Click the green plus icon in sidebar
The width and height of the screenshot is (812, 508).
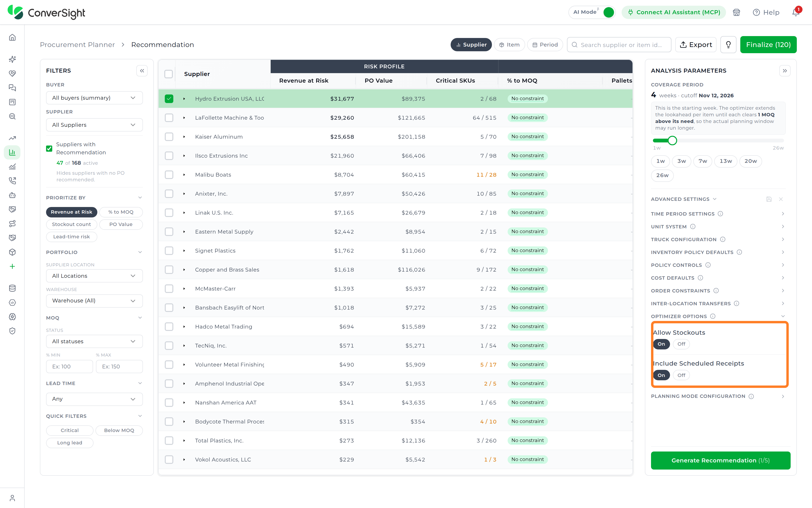[12, 266]
